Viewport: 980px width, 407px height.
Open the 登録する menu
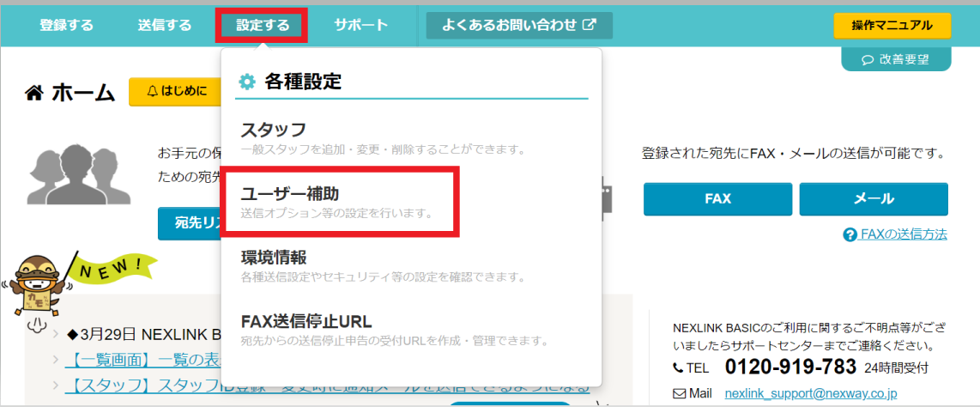point(66,26)
